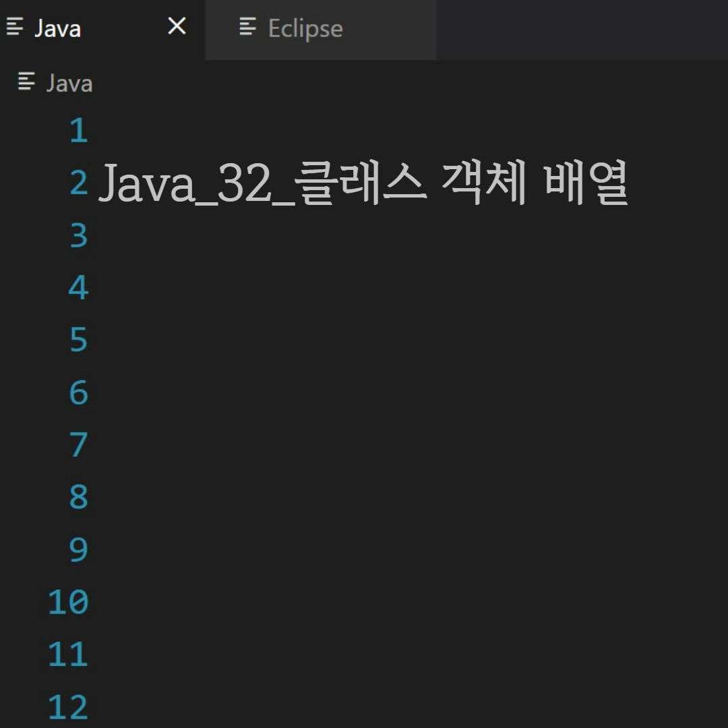
Task: Switch to the Eclipse tab
Action: (x=320, y=29)
